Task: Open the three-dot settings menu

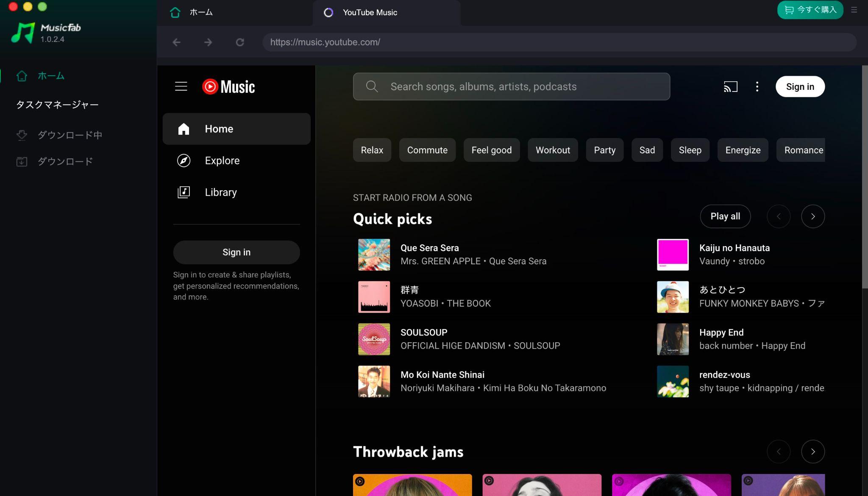Action: pyautogui.click(x=757, y=86)
